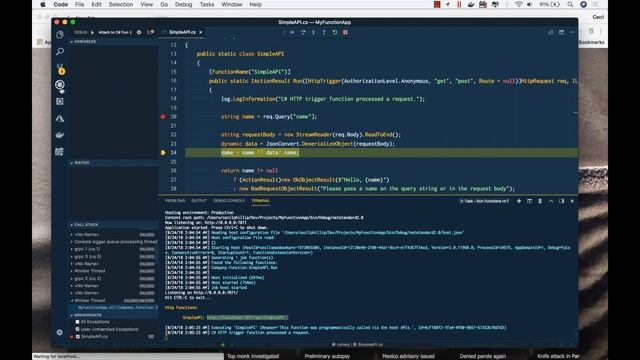
Task: Split the editor to the right
Action: [x=562, y=32]
